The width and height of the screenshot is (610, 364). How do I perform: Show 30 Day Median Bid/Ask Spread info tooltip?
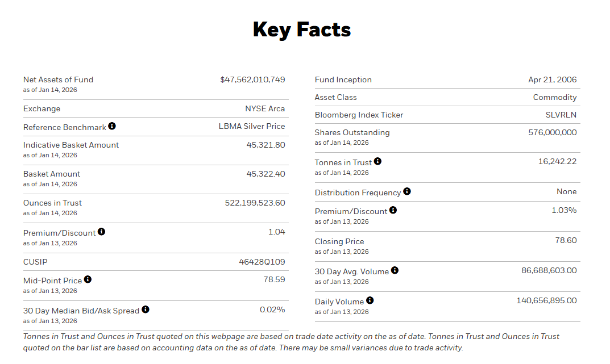pyautogui.click(x=146, y=309)
